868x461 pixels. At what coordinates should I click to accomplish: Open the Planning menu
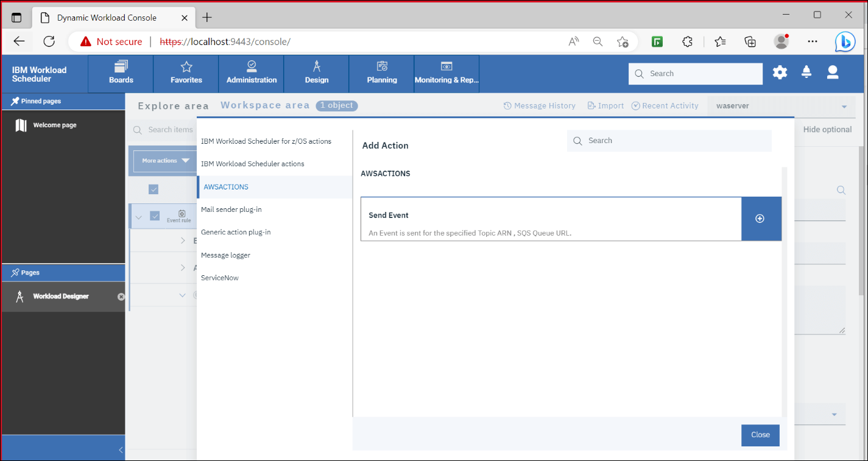(382, 74)
